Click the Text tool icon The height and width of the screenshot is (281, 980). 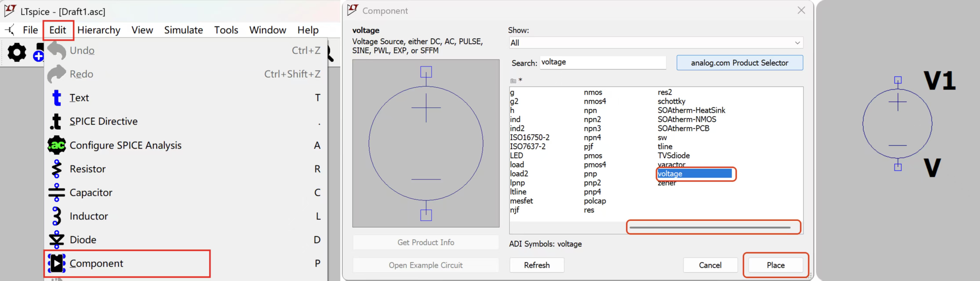(57, 98)
